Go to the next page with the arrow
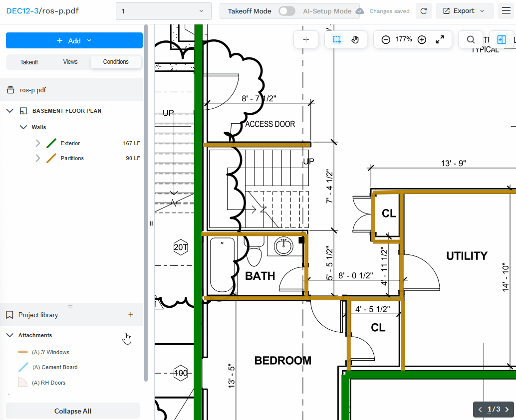Viewport: 516px width, 420px height. pyautogui.click(x=508, y=409)
